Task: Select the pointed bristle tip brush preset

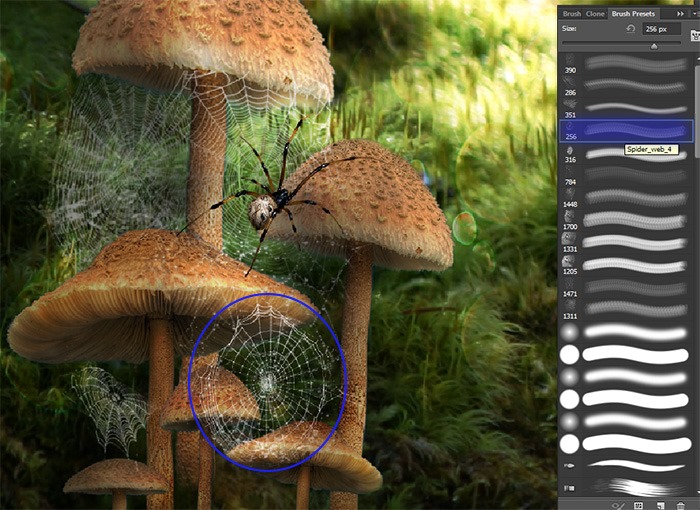Action: 626,466
